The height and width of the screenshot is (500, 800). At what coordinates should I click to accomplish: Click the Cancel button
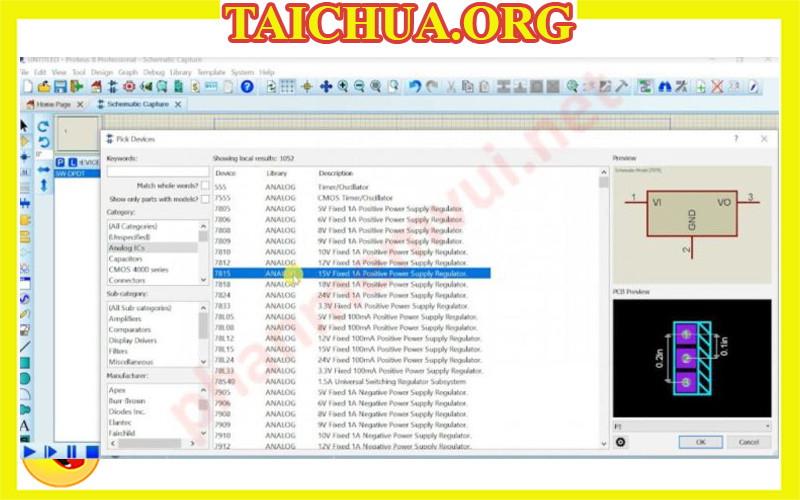pos(748,441)
